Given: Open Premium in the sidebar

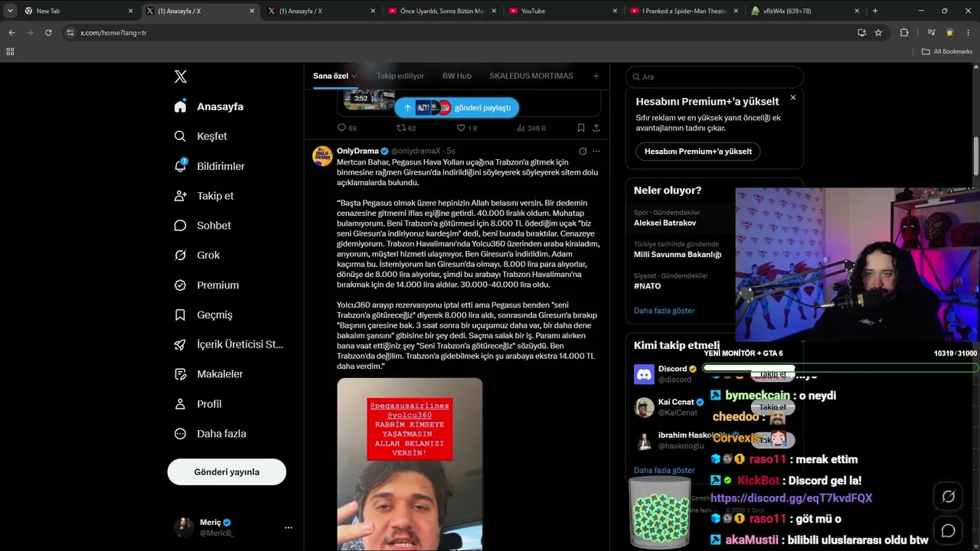Looking at the screenshot, I should (206, 285).
